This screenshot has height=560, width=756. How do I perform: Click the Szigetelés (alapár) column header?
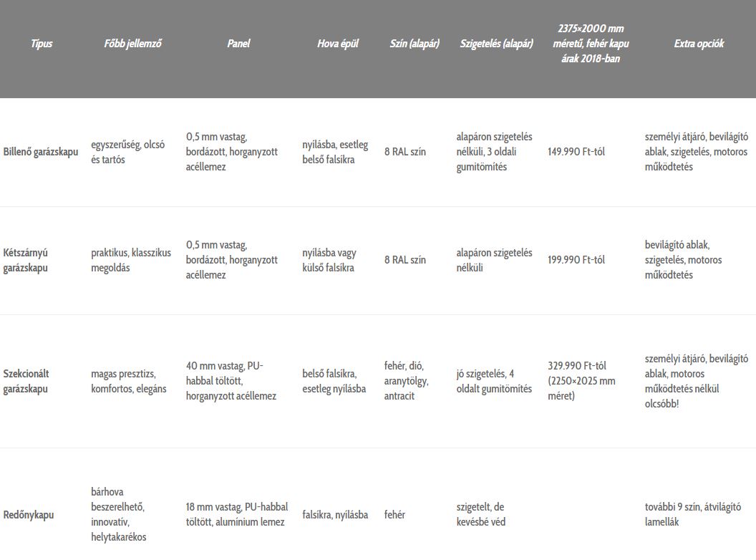(496, 44)
